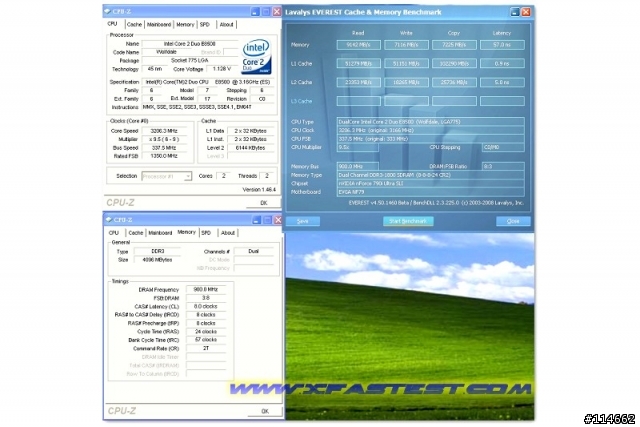This screenshot has height=427, width=640.
Task: Click the CPU-Z title icon in the memory-timings window
Action: point(109,220)
